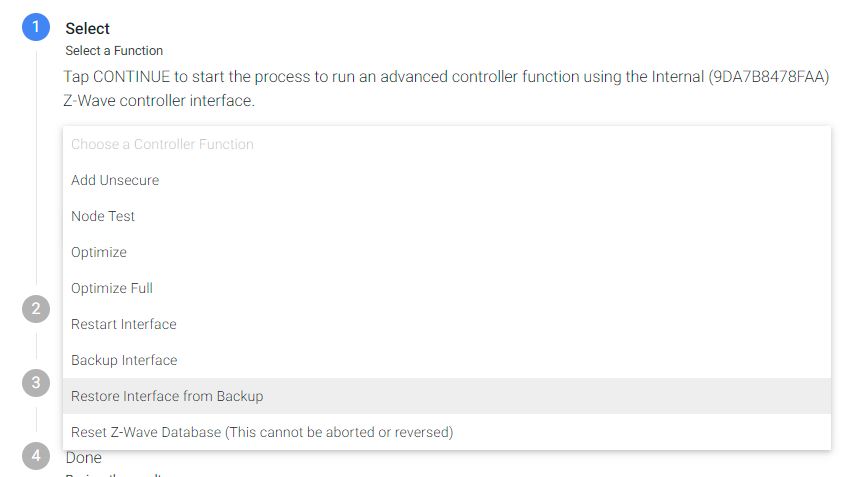868x477 pixels.
Task: Click the cut-off subtitle below Done
Action: point(114,474)
